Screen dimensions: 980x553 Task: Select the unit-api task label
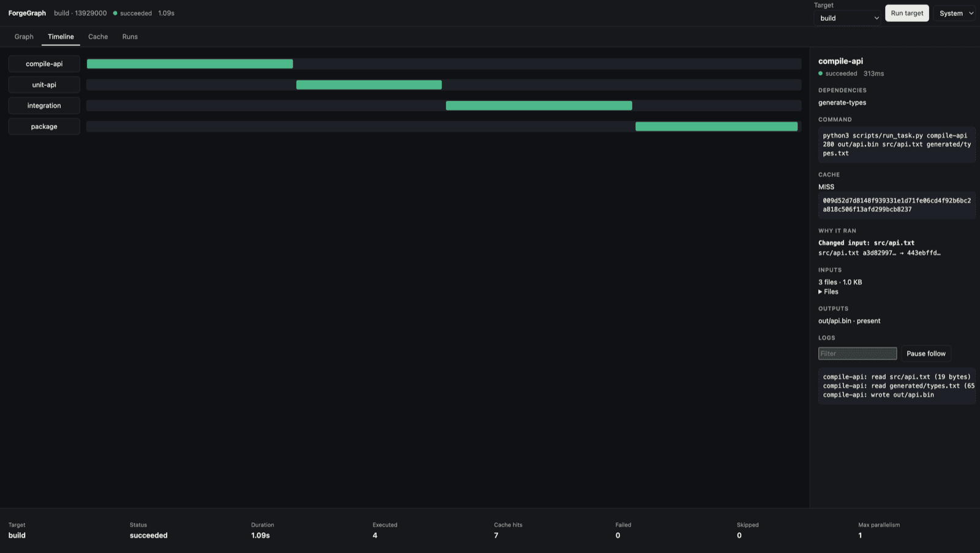click(44, 85)
